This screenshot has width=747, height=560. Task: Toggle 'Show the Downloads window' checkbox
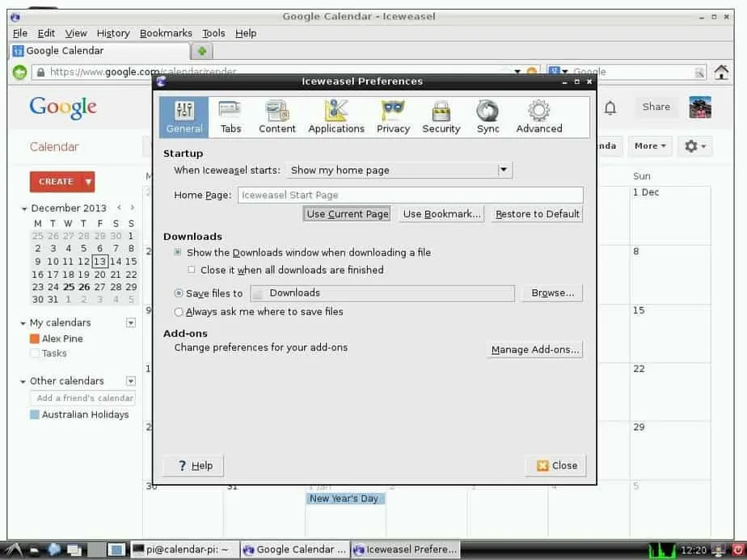(x=178, y=253)
